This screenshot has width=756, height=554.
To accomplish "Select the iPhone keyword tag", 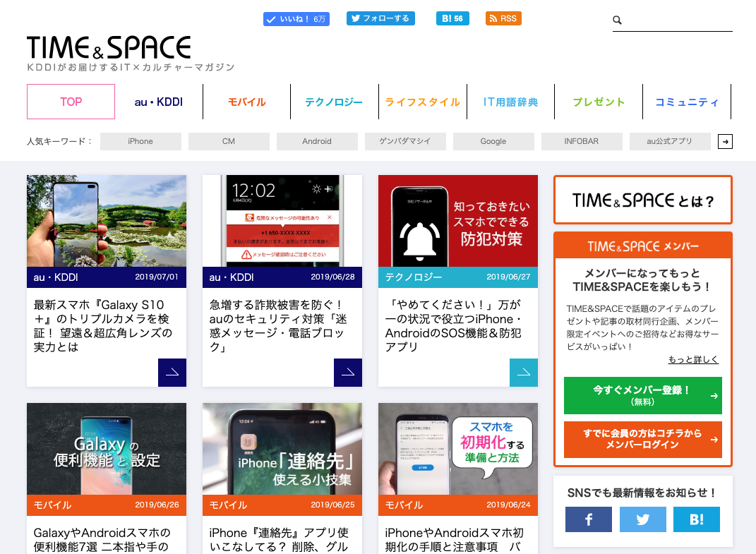I will pyautogui.click(x=140, y=142).
